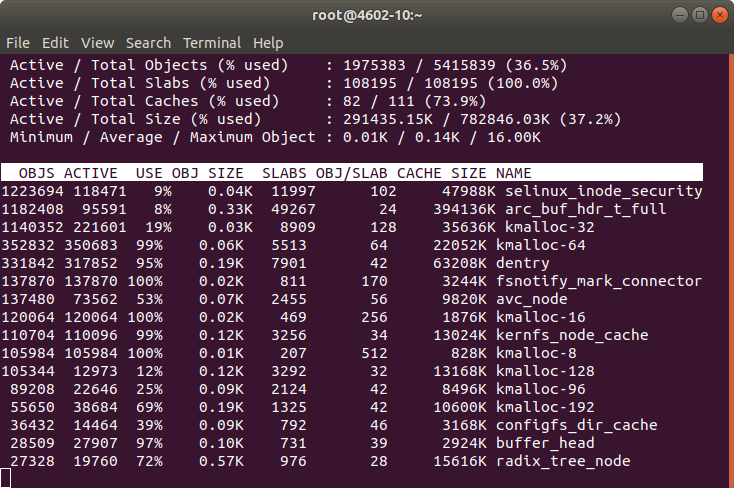The height and width of the screenshot is (488, 734).
Task: Select the radix_tree_node cache name
Action: point(563,461)
